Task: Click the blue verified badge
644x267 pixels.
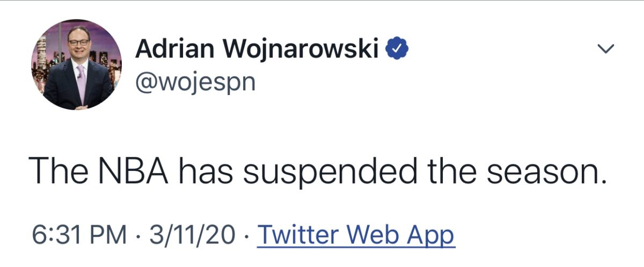Action: [x=398, y=49]
